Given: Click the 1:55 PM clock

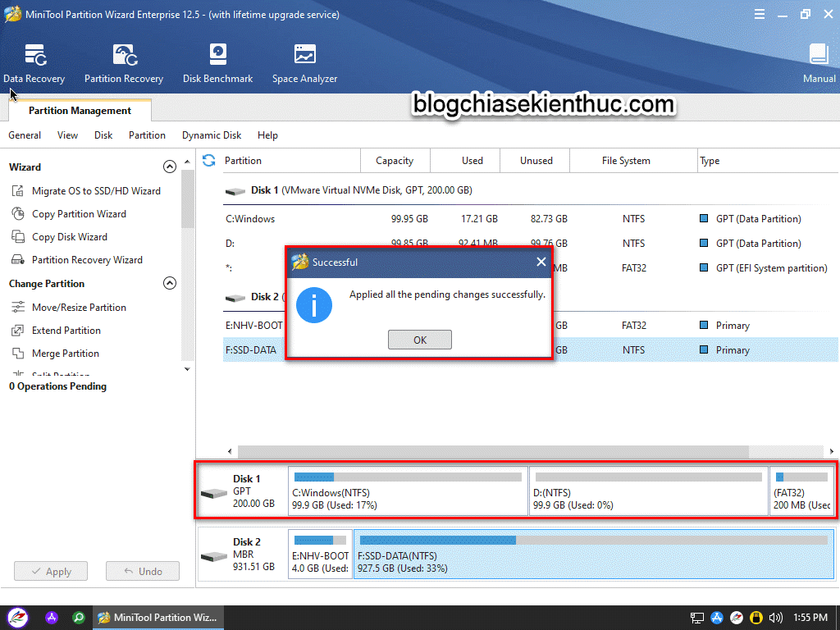Looking at the screenshot, I should point(810,618).
